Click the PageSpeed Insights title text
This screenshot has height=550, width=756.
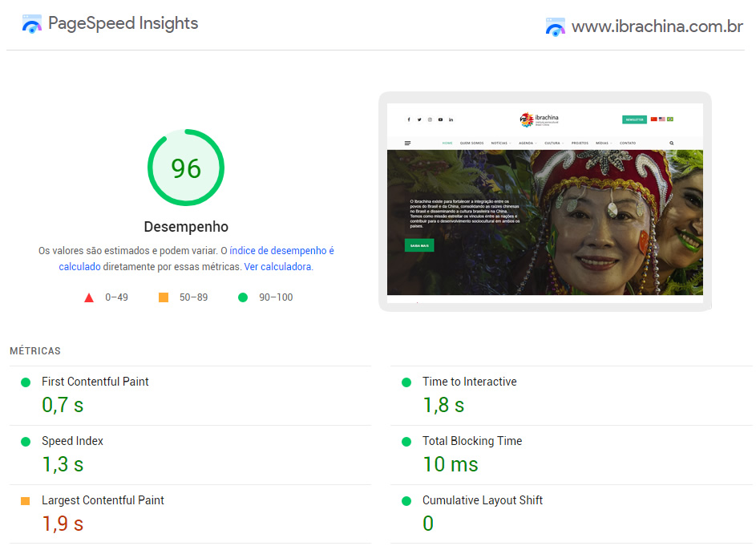click(123, 23)
